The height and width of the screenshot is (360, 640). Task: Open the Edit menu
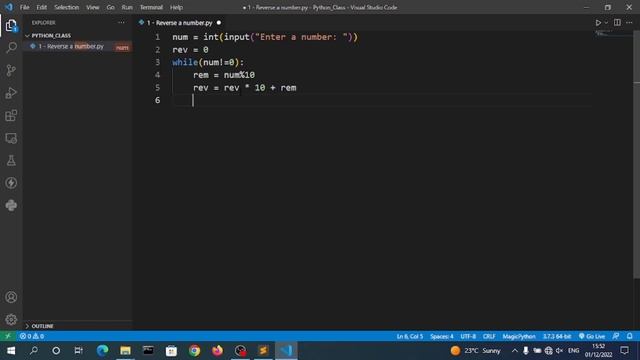(41, 7)
